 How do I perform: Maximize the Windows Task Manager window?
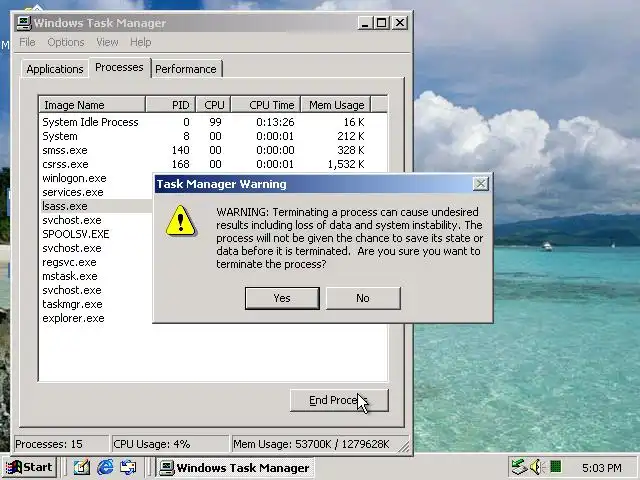(x=382, y=23)
